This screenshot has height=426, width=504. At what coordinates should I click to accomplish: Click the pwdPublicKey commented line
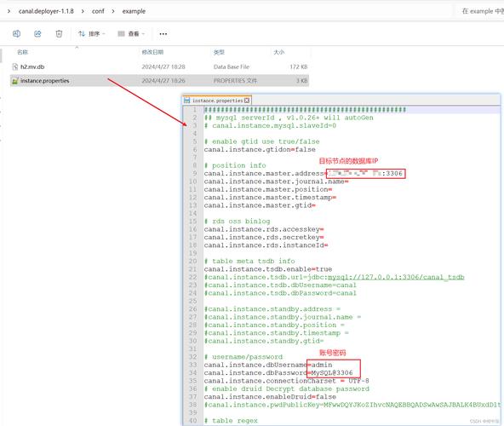pos(352,405)
